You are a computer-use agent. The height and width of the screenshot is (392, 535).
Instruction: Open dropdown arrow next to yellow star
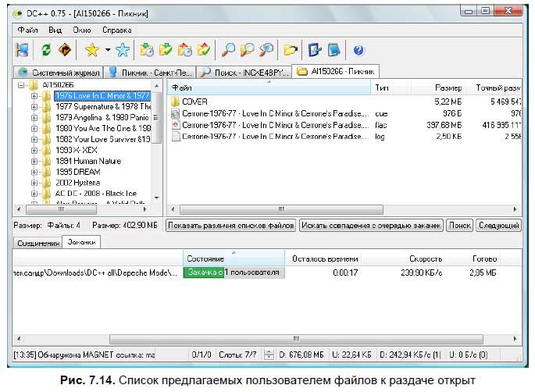(107, 51)
